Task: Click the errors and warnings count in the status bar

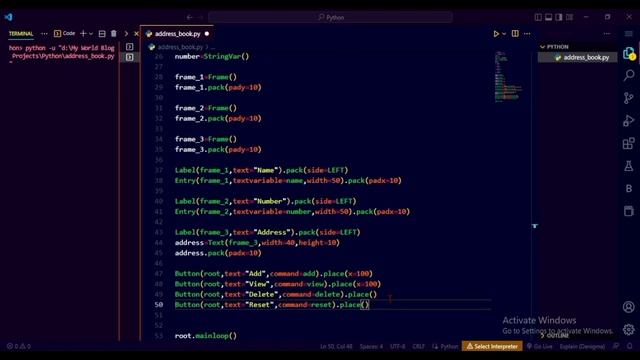Action: 19,346
